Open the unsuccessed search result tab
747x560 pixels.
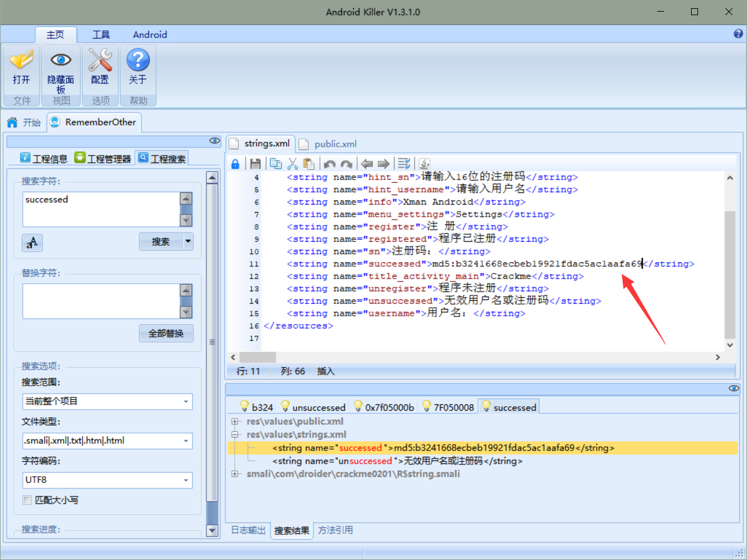[x=313, y=407]
